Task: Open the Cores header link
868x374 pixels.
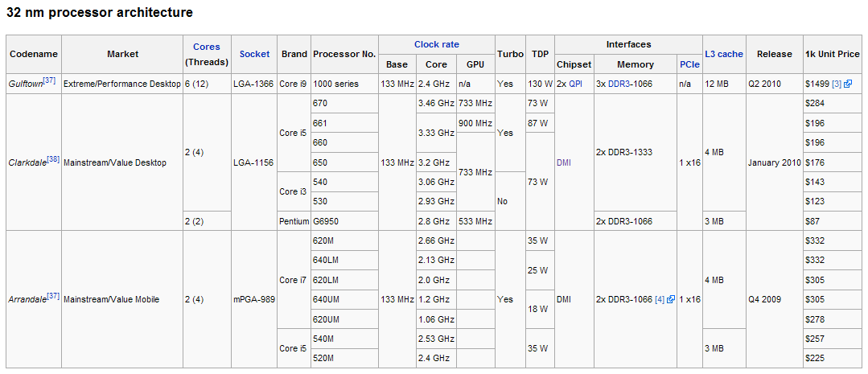Action: click(207, 47)
